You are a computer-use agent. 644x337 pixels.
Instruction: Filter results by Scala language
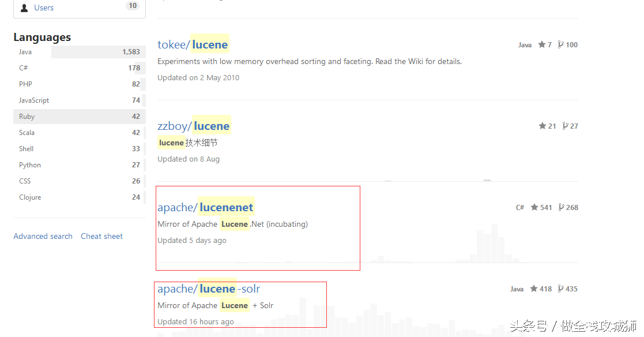click(79, 132)
